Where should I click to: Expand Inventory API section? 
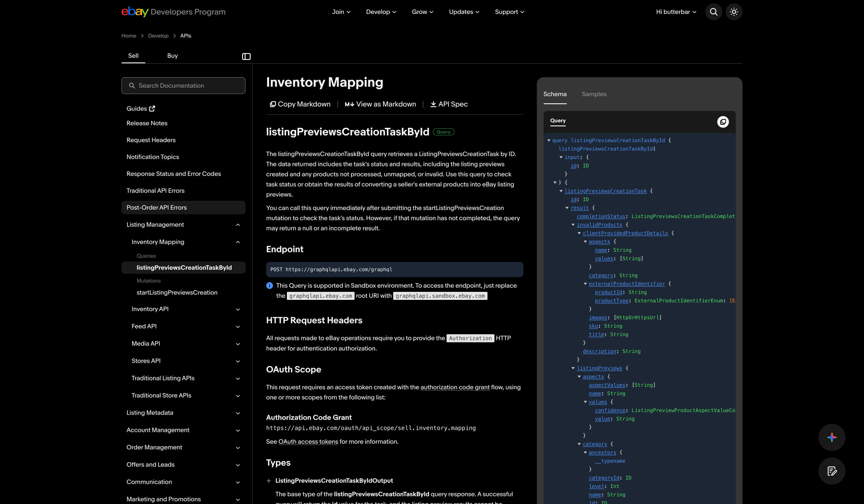[238, 310]
